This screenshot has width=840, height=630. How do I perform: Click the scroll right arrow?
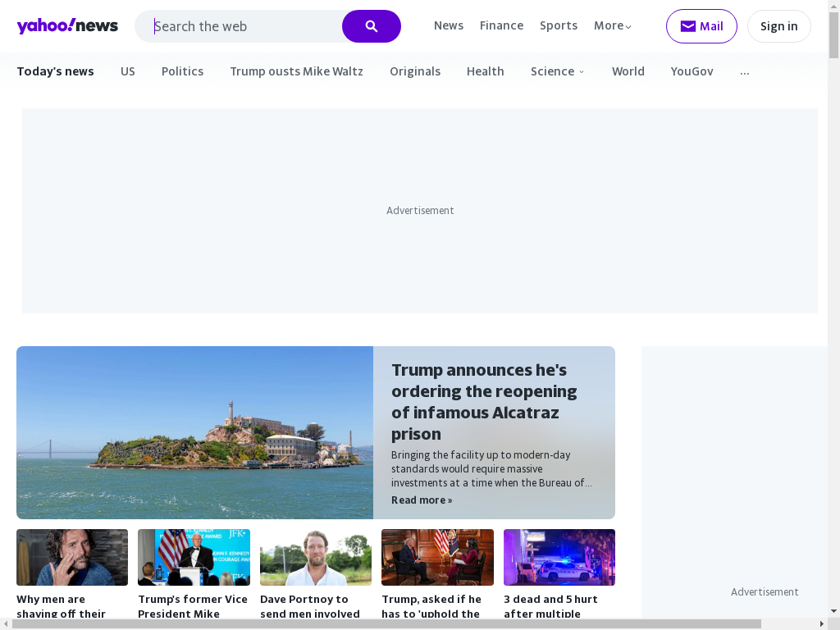tap(822, 624)
